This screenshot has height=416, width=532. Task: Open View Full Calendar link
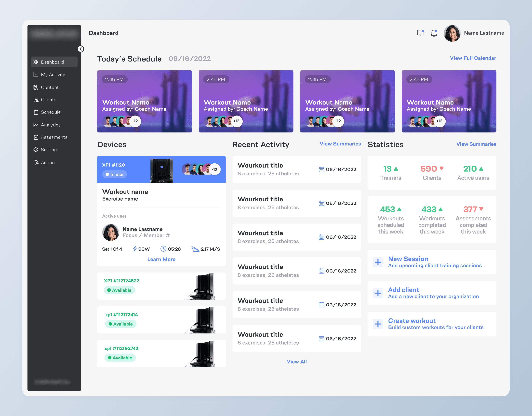[473, 58]
